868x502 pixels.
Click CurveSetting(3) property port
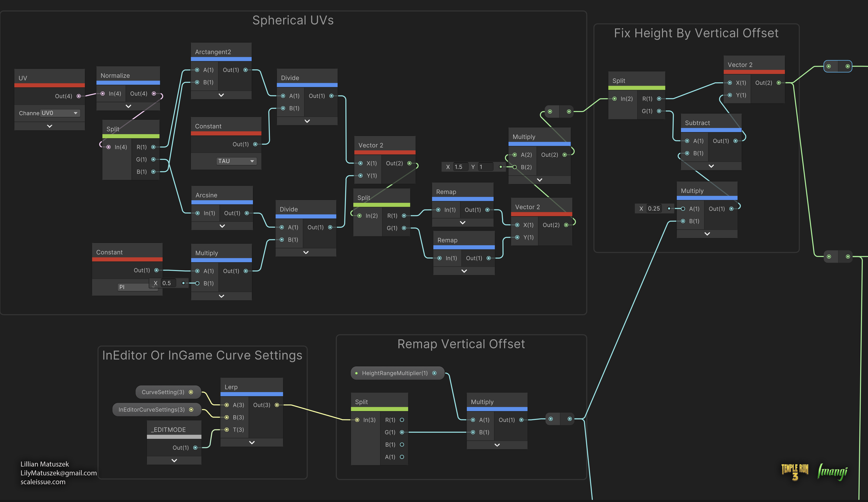click(191, 392)
